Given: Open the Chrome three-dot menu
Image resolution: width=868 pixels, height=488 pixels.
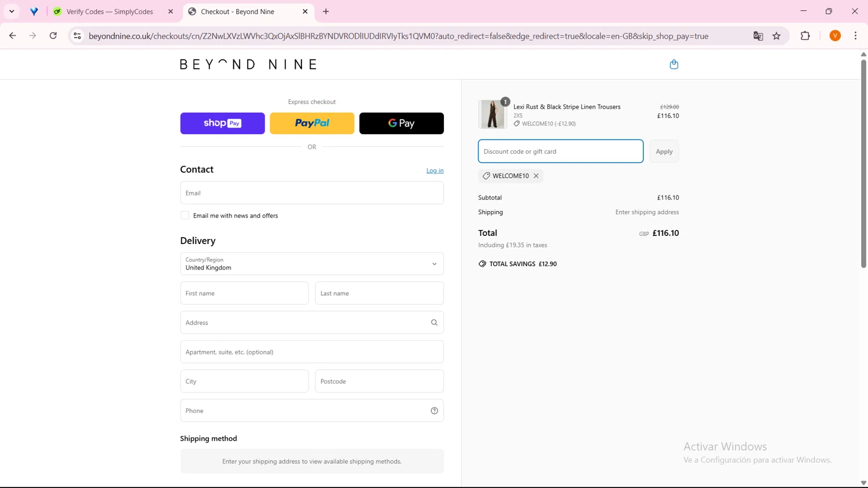Looking at the screenshot, I should click(855, 36).
